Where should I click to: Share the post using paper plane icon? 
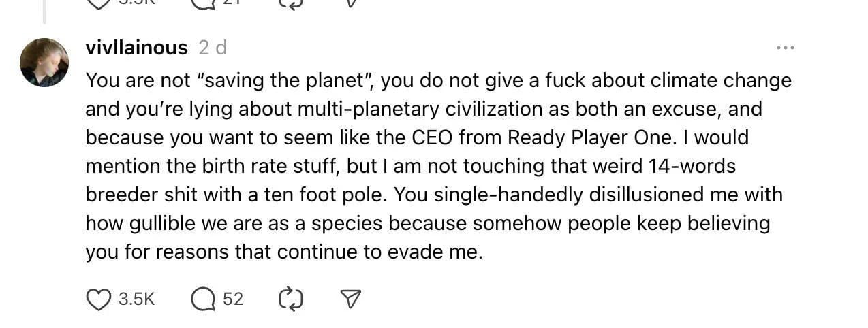tap(350, 299)
